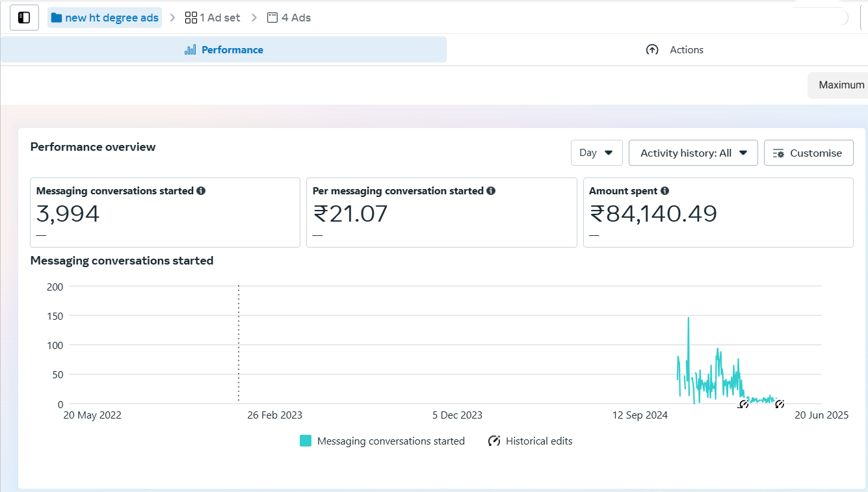Select the Per messaging conversation started card
This screenshot has width=868, height=492.
tap(441, 213)
